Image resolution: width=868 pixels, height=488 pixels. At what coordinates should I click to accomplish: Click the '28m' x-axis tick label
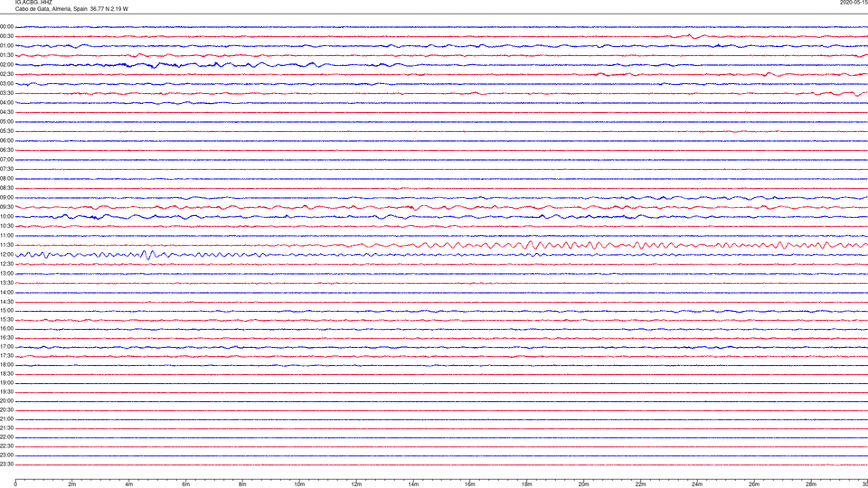click(x=811, y=484)
